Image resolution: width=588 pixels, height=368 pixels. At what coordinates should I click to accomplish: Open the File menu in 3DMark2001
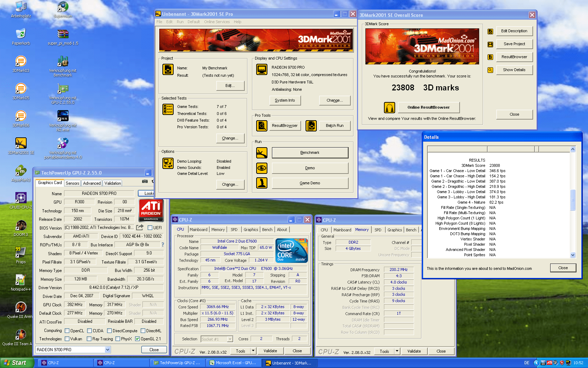pos(159,22)
